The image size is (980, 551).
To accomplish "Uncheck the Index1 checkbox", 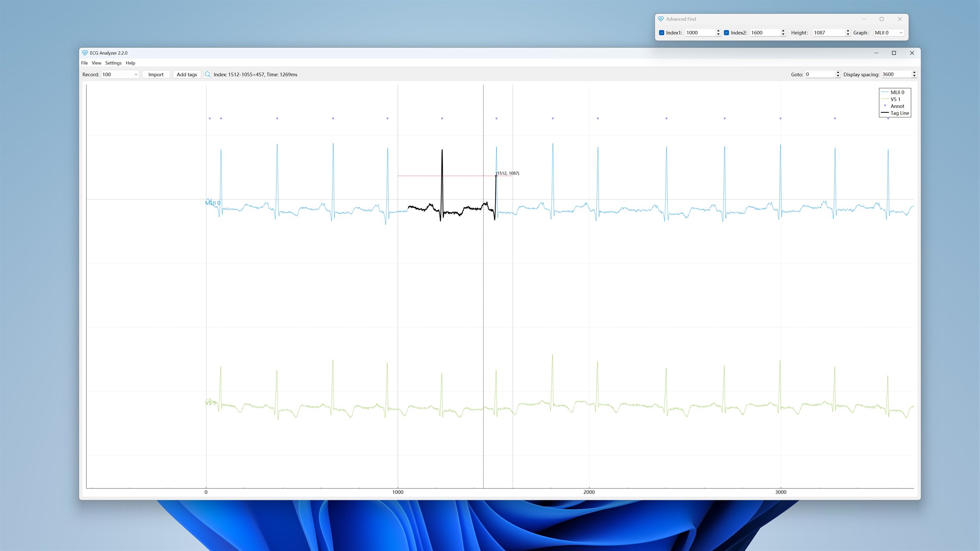I will (x=662, y=33).
